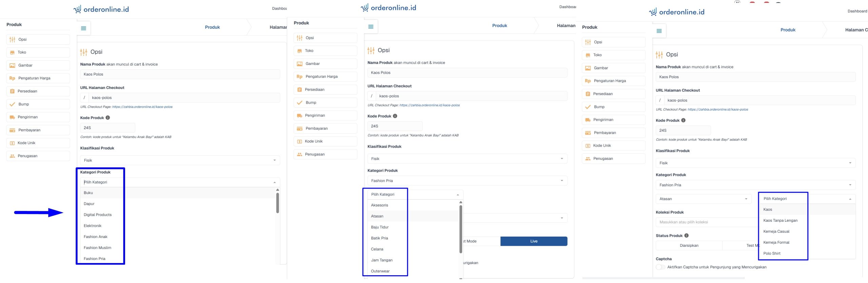
Task: Click the Toko shop icon in the first sidebar
Action: click(x=12, y=52)
